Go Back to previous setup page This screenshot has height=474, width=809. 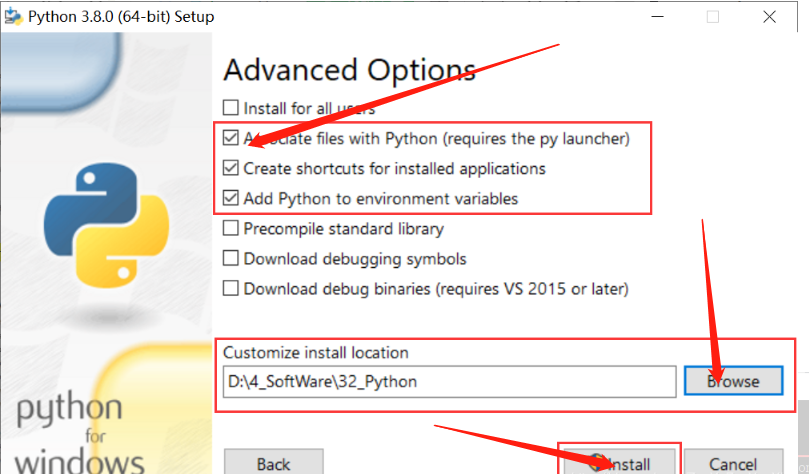click(x=274, y=462)
